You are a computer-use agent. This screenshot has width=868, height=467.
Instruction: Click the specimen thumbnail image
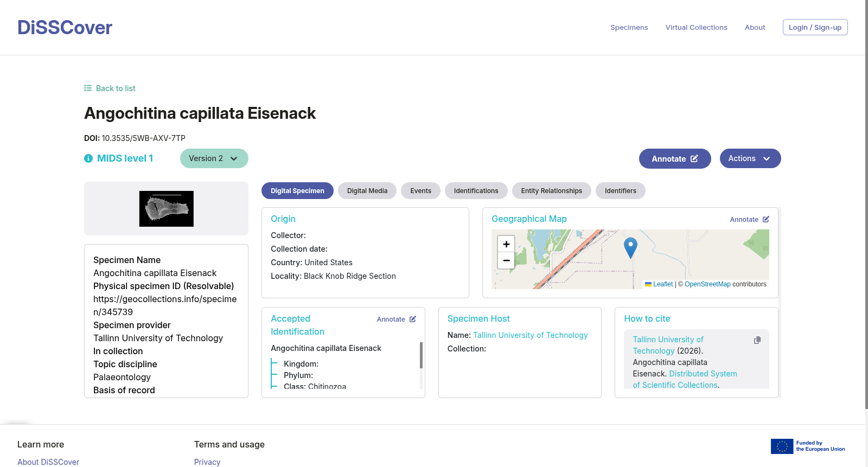click(x=167, y=209)
